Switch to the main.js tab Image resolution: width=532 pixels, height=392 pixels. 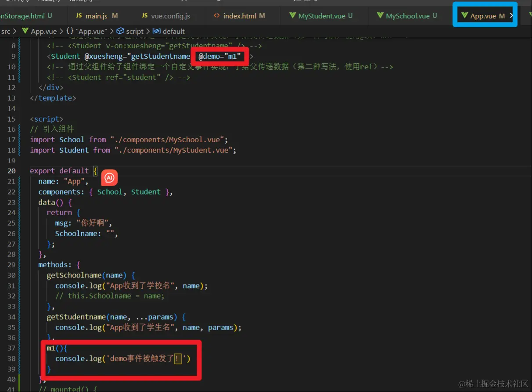(x=97, y=16)
